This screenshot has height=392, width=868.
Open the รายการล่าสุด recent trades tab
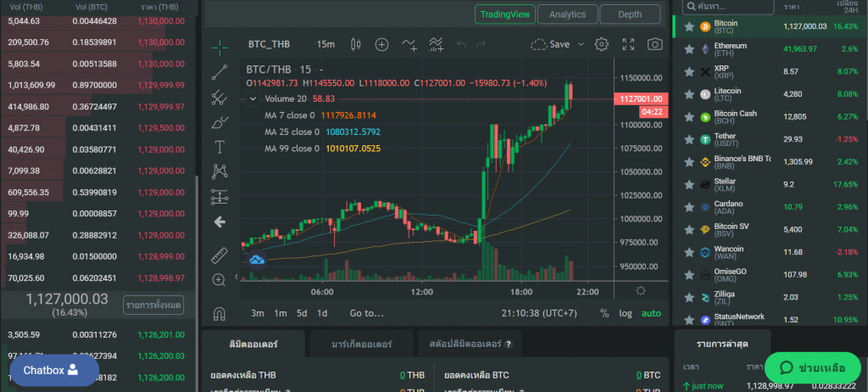[722, 344]
